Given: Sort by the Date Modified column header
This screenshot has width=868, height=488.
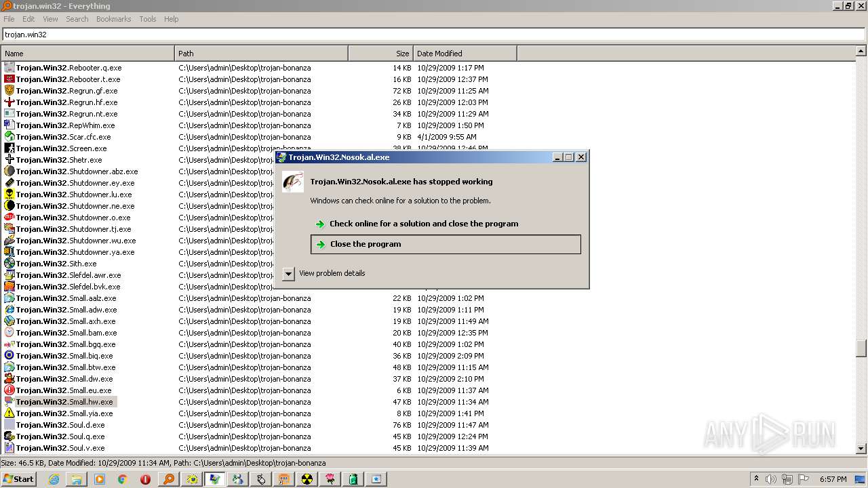Looking at the screenshot, I should coord(465,54).
